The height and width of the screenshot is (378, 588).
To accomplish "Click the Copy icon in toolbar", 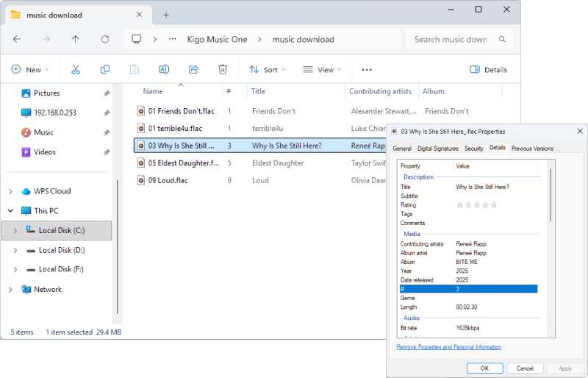I will tap(105, 70).
